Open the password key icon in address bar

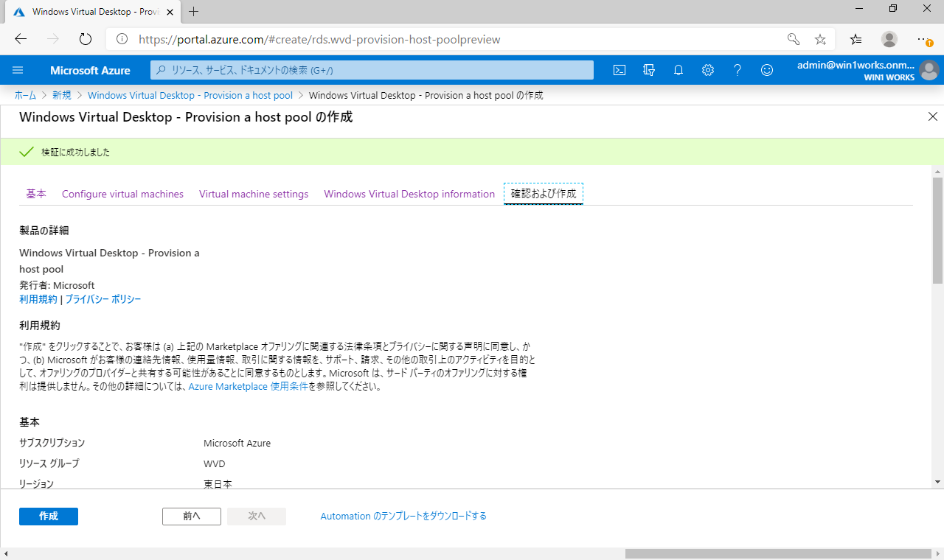(794, 39)
